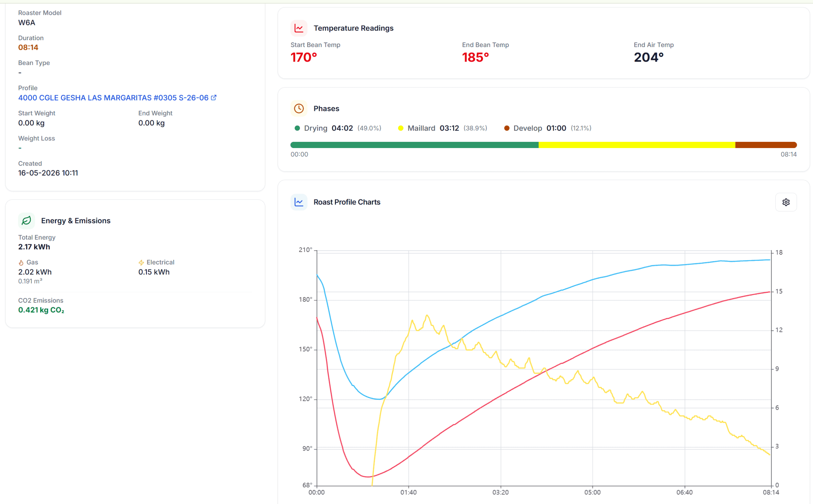Viewport: 813px width, 504px height.
Task: Open chart settings gear icon
Action: pyautogui.click(x=786, y=202)
